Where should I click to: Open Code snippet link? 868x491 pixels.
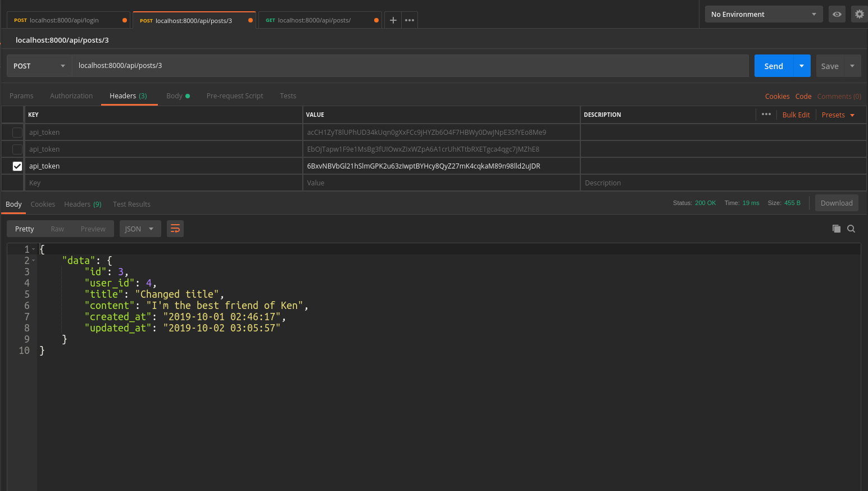point(803,96)
